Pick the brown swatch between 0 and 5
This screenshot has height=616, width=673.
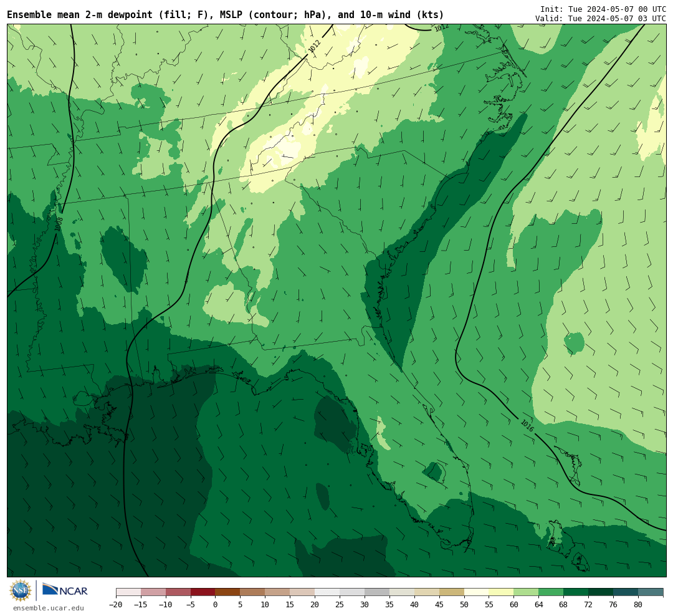point(228,592)
